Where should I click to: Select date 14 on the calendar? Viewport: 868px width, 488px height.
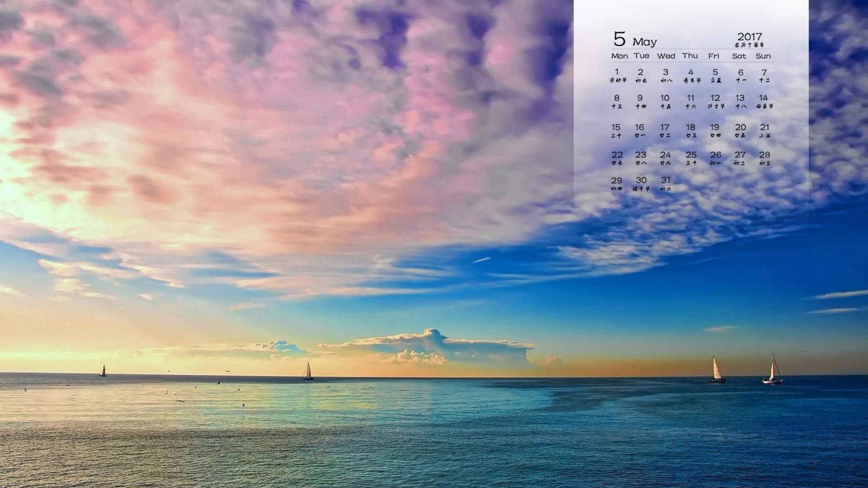tap(763, 98)
